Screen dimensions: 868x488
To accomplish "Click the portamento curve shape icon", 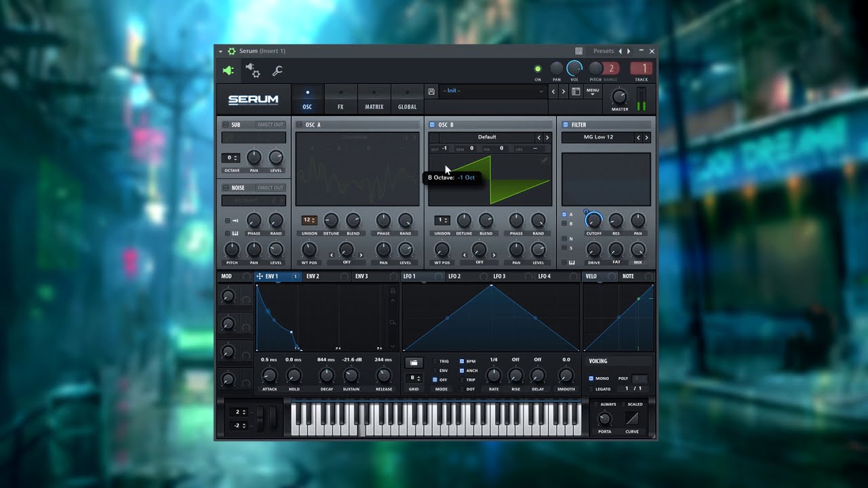I will point(632,418).
